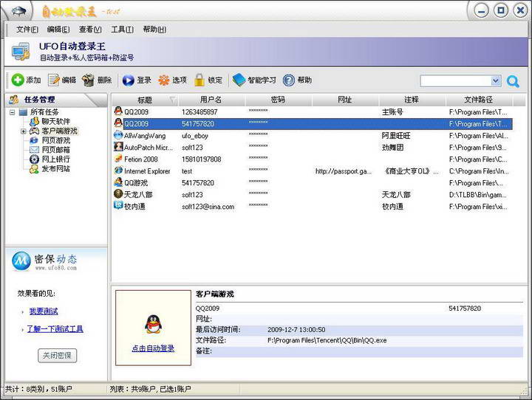Click the Internet Explorer row icon

(x=118, y=170)
